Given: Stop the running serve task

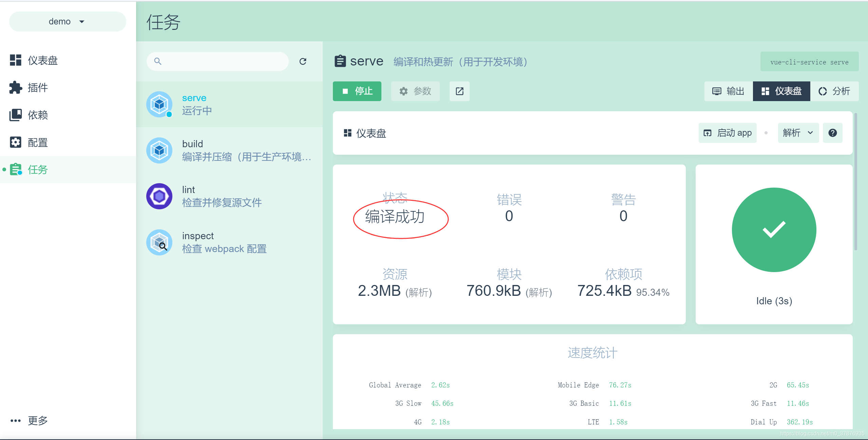Looking at the screenshot, I should [x=357, y=91].
